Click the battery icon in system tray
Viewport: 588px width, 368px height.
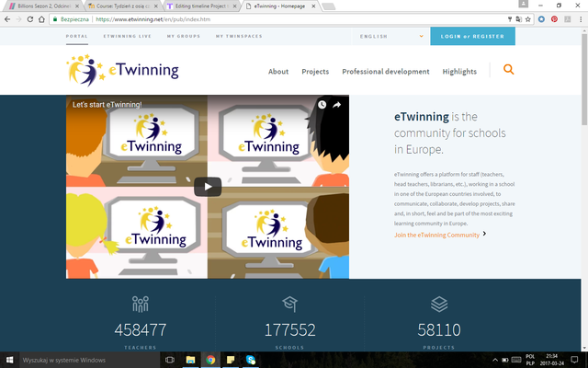click(505, 360)
